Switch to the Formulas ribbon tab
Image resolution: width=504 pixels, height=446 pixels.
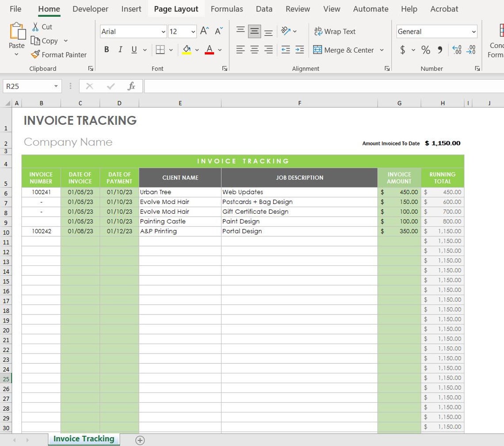(227, 8)
